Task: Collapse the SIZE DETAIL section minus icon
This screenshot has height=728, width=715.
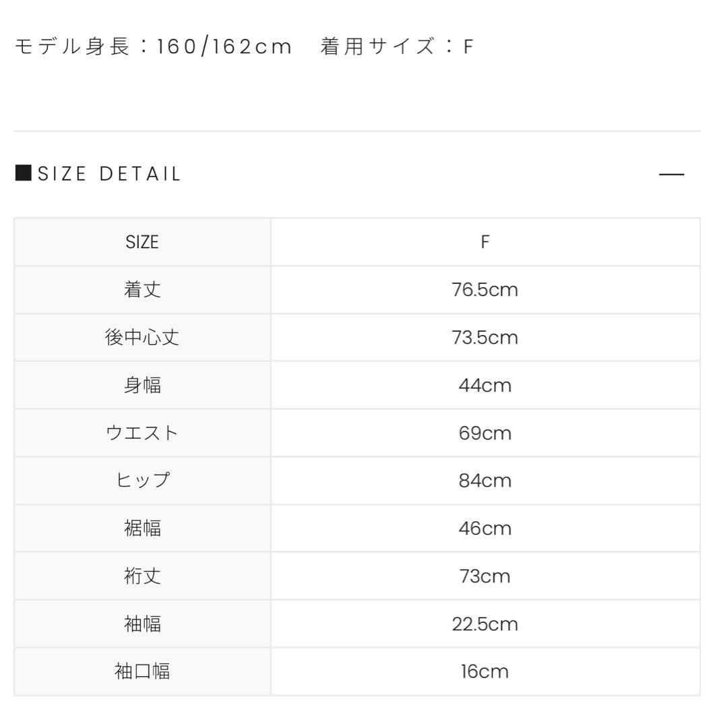Action: click(671, 175)
